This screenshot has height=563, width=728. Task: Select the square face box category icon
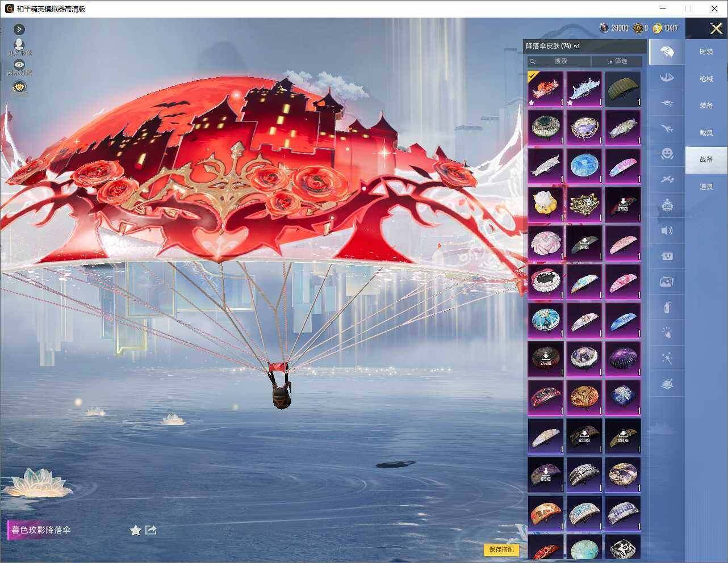click(x=667, y=256)
